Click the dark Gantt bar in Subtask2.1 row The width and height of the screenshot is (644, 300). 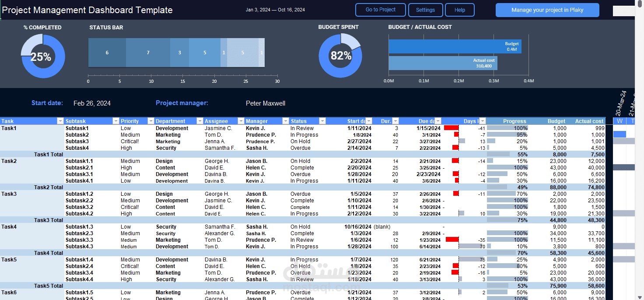(624, 167)
